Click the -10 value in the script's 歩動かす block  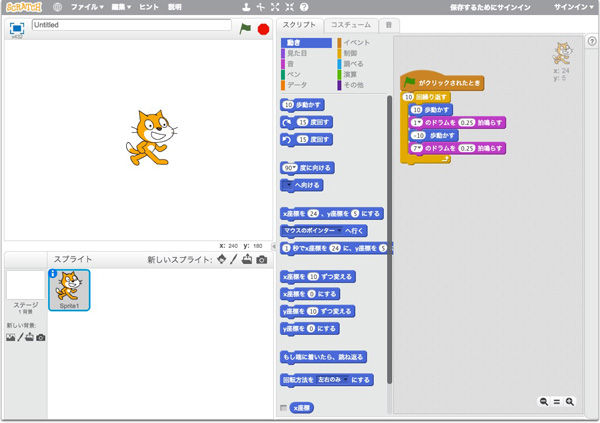[x=418, y=136]
